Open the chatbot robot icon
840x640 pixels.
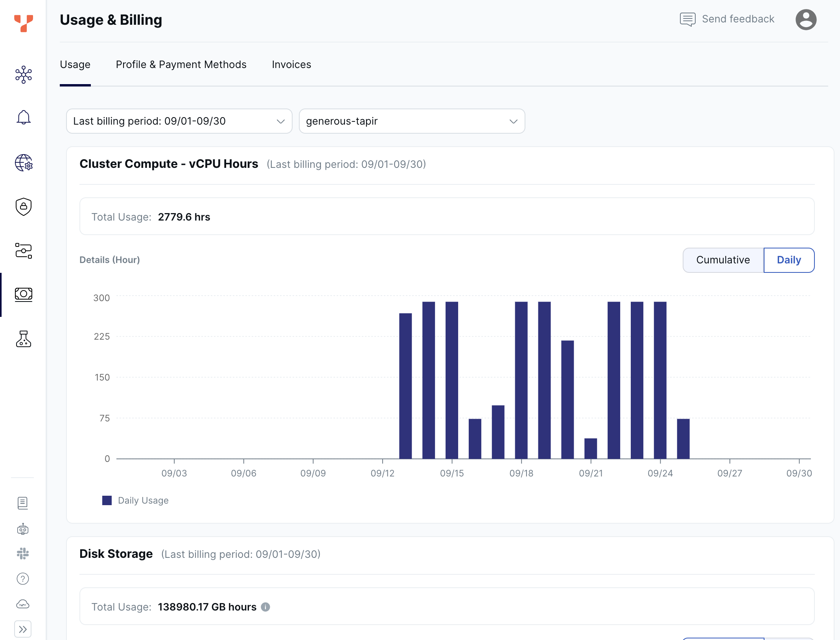[x=23, y=529]
